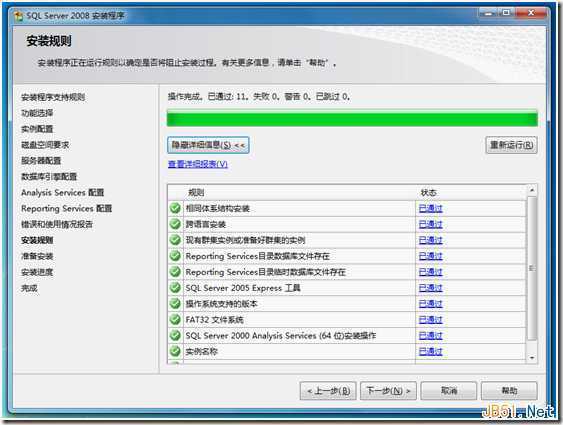Select 安装进度 step in sidebar

pos(37,272)
